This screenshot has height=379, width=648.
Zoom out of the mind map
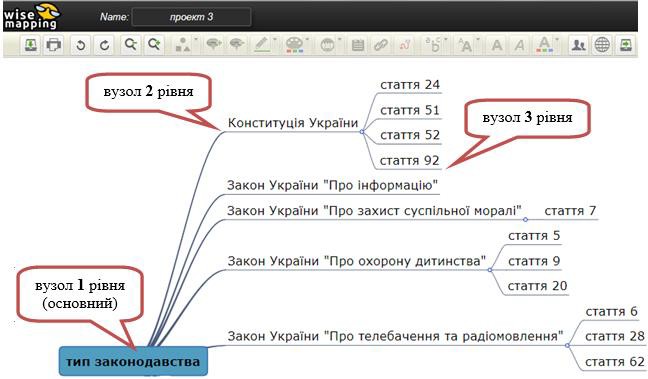131,45
